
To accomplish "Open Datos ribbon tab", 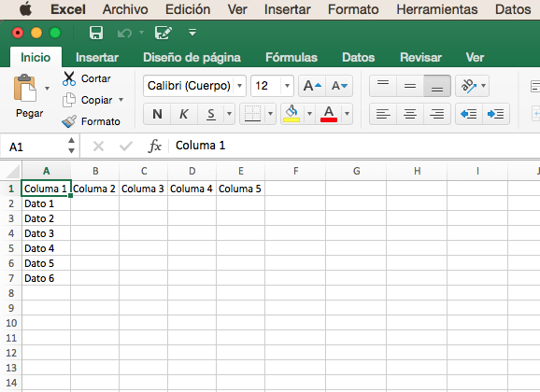I will point(358,57).
